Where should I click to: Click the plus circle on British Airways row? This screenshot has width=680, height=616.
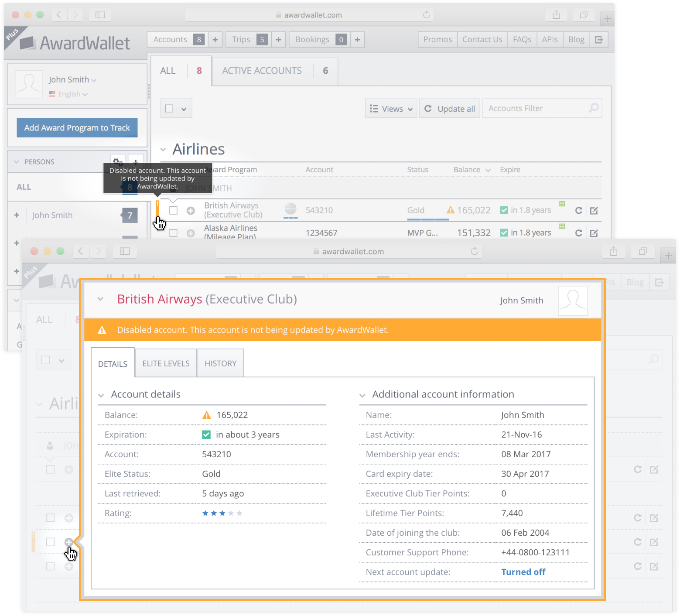pos(191,211)
